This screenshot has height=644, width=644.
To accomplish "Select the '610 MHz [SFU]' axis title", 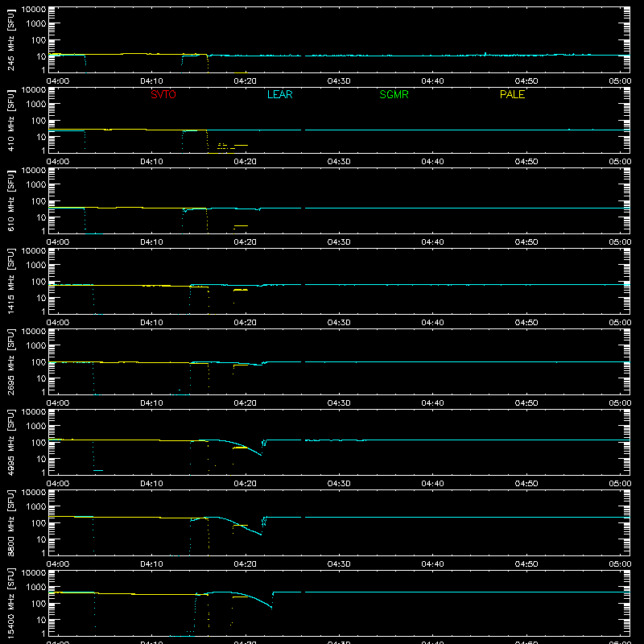I will tap(10, 200).
